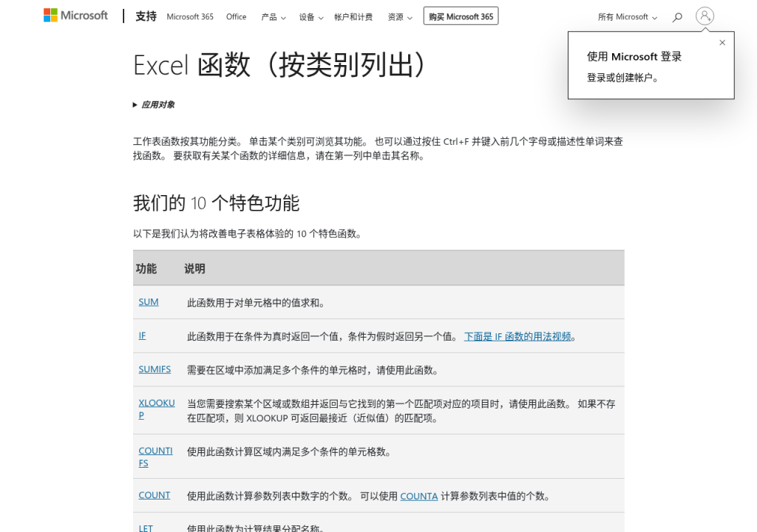The height and width of the screenshot is (532, 757).
Task: Open 帐户和计费 menu item
Action: (x=353, y=18)
